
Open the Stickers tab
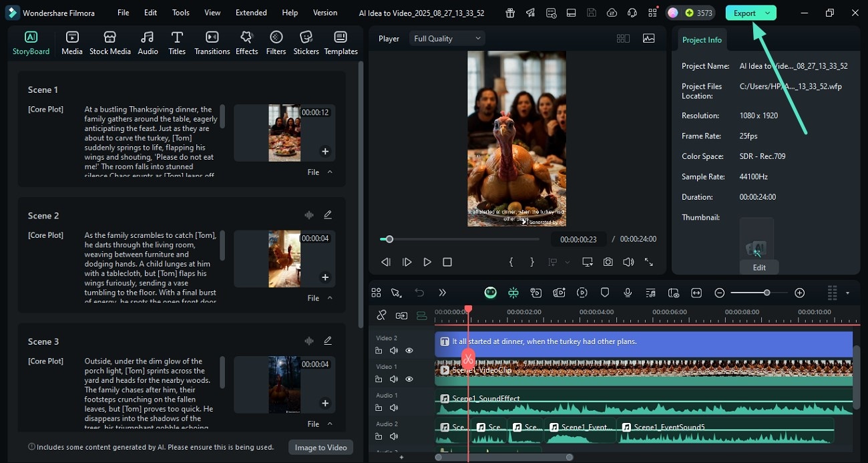point(306,43)
